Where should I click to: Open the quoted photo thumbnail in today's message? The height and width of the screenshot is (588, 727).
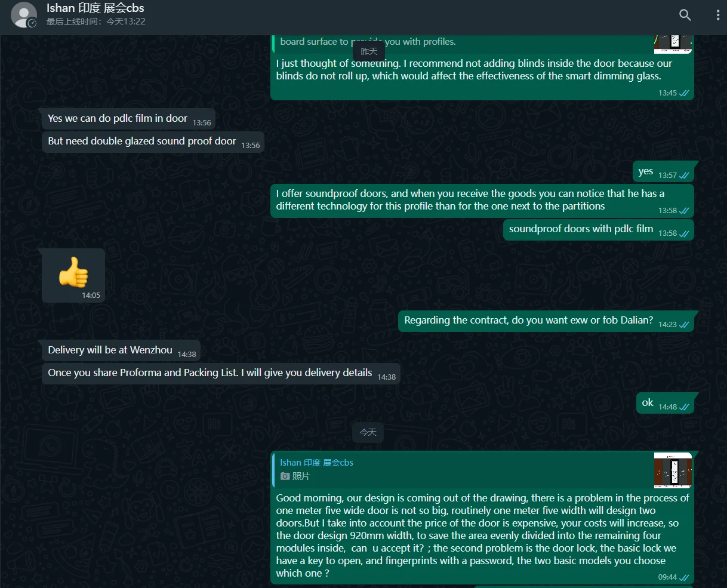tap(673, 470)
